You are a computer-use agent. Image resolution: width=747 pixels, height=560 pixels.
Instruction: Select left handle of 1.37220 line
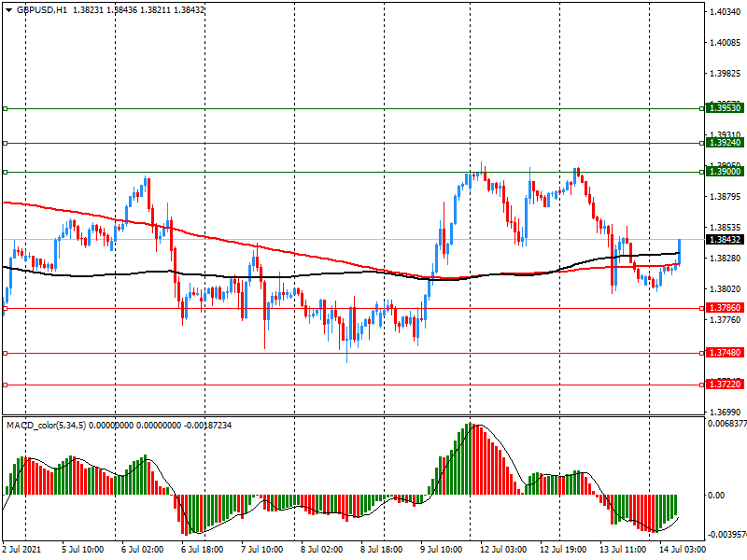point(5,385)
